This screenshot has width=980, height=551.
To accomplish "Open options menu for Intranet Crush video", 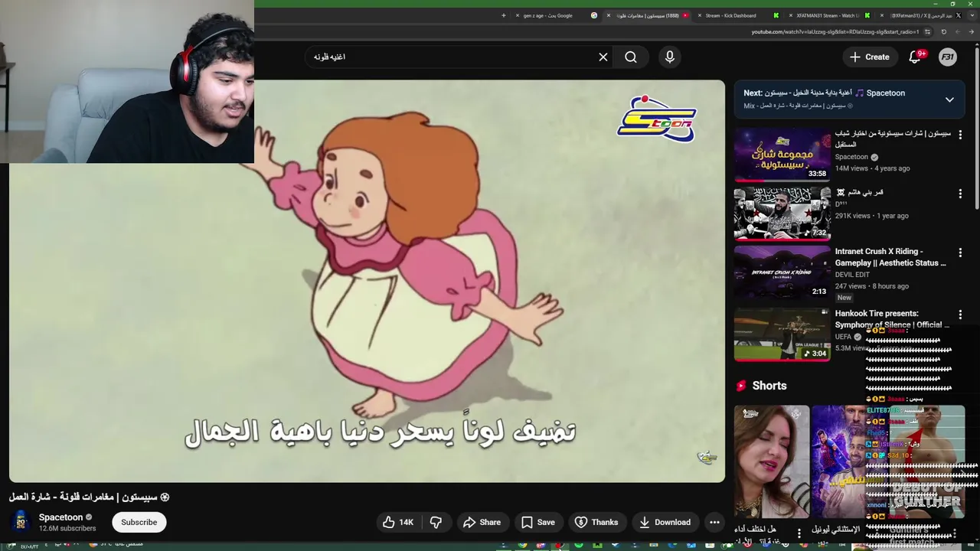I will [960, 253].
